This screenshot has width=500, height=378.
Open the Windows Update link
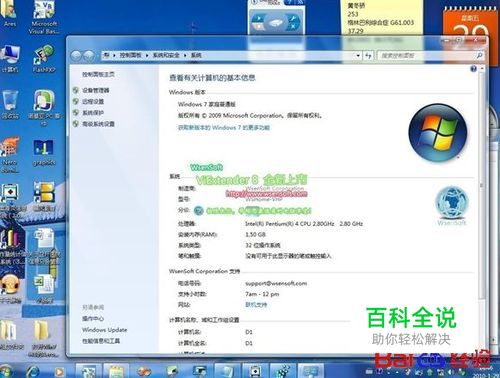(105, 330)
